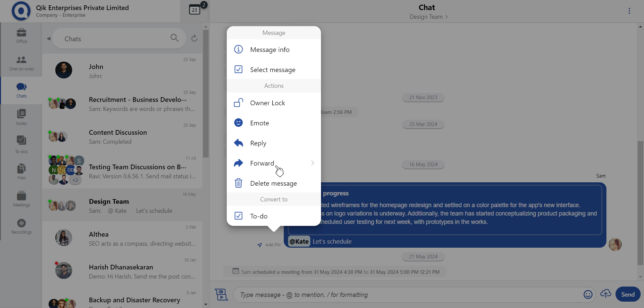The image size is (644, 308).
Task: Click conversation scroll up arrow
Action: (640, 26)
